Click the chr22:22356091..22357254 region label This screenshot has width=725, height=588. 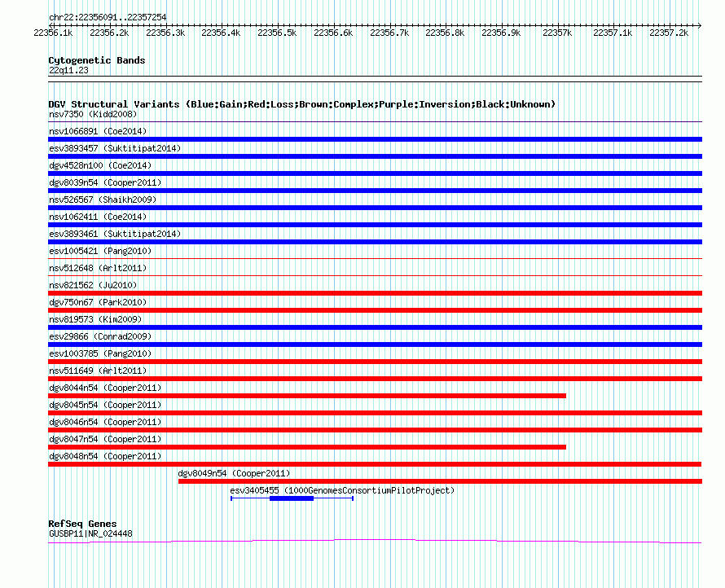[x=108, y=17]
